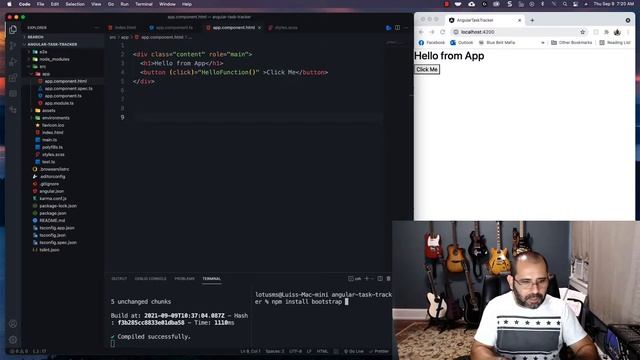
Task: Open a new Chrome tab
Action: coord(532,20)
